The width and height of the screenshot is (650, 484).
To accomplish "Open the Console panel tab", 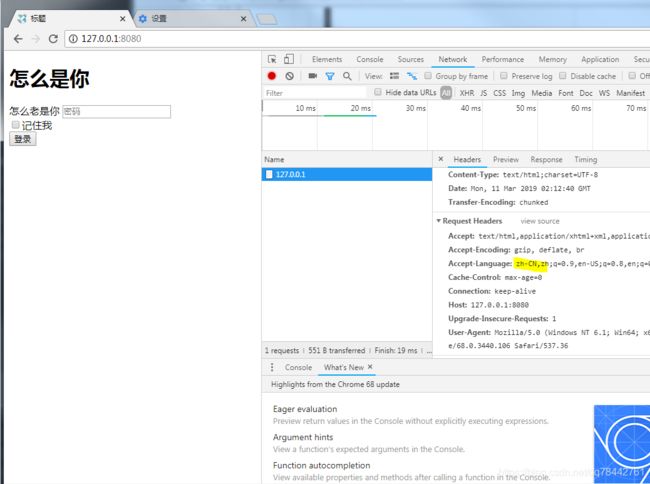I will [x=370, y=59].
